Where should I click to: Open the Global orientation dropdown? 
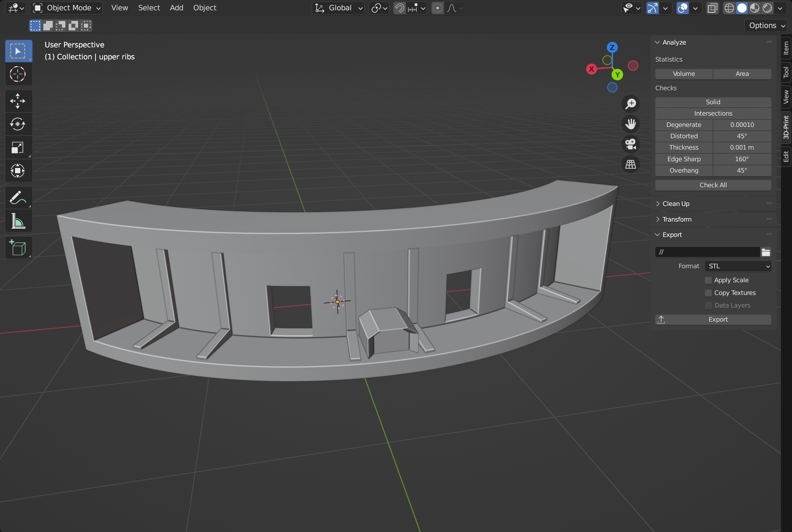[x=338, y=8]
